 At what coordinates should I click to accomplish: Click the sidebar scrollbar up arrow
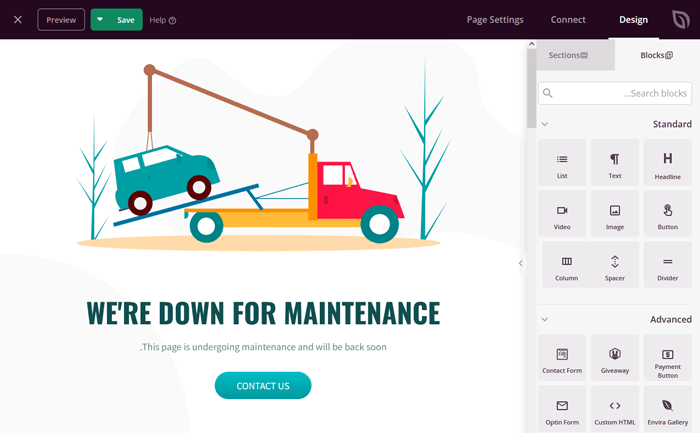pos(531,44)
